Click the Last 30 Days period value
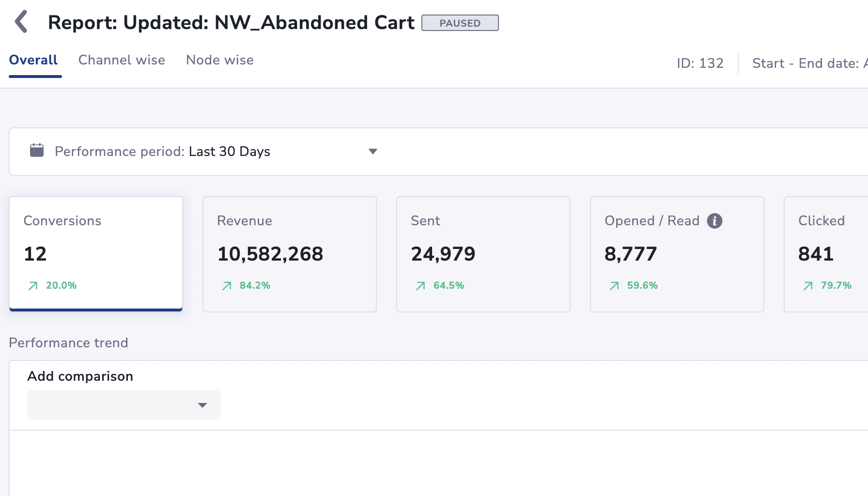Screen dimensions: 868x496 (x=230, y=152)
